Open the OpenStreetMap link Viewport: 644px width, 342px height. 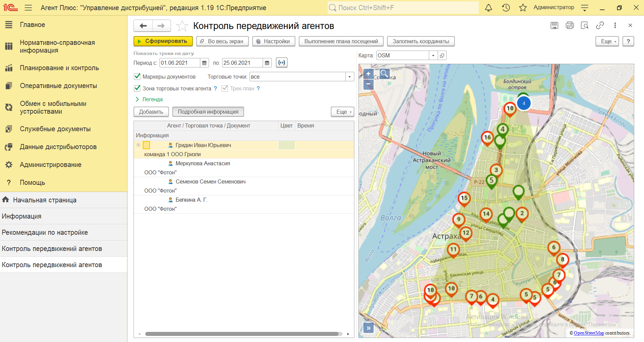pyautogui.click(x=589, y=333)
